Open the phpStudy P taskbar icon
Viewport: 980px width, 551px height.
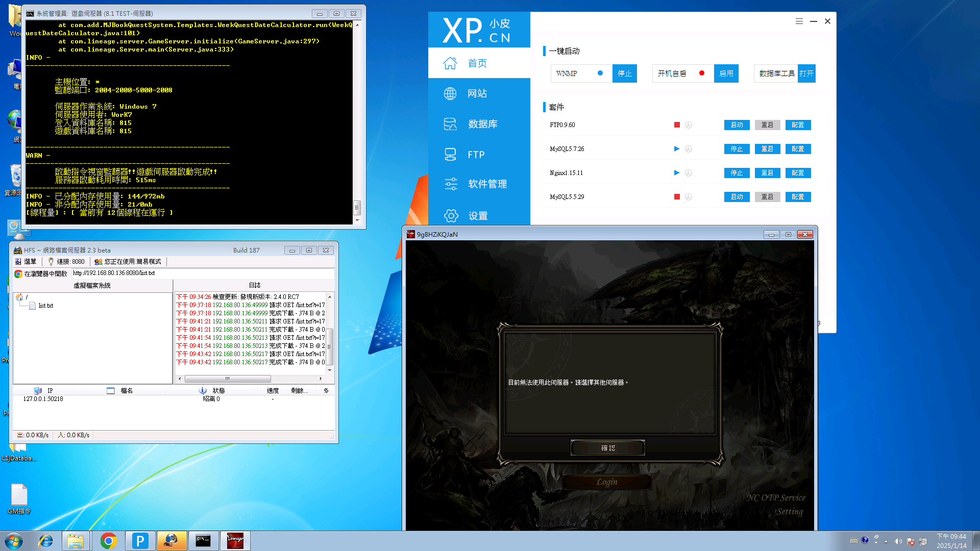(x=140, y=541)
